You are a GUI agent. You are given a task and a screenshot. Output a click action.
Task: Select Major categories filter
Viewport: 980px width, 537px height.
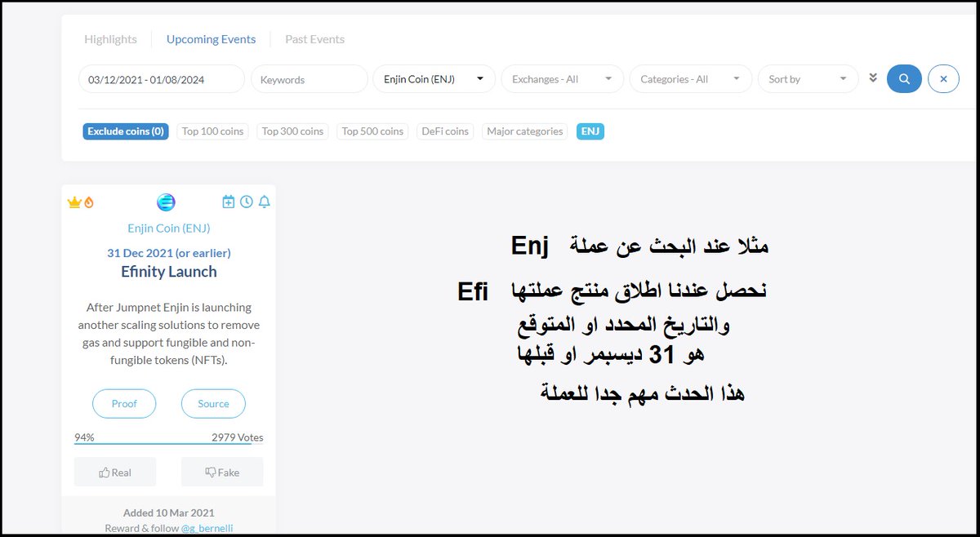click(x=525, y=131)
